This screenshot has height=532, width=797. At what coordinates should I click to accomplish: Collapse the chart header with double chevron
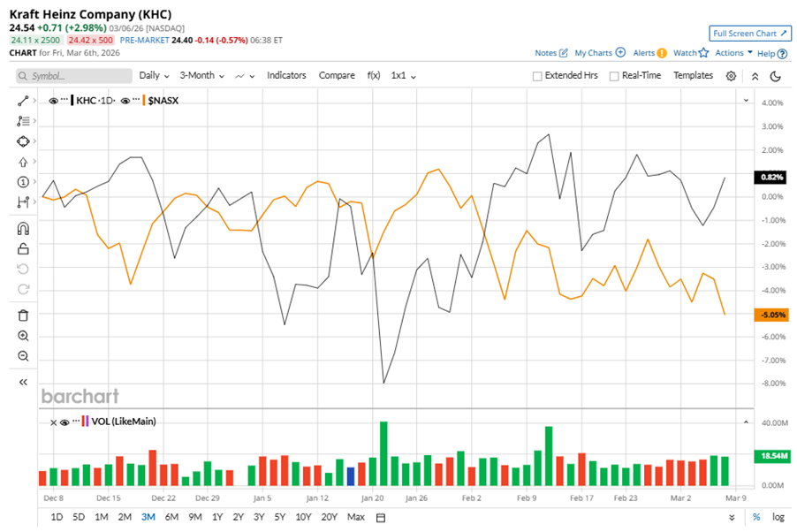coord(755,76)
